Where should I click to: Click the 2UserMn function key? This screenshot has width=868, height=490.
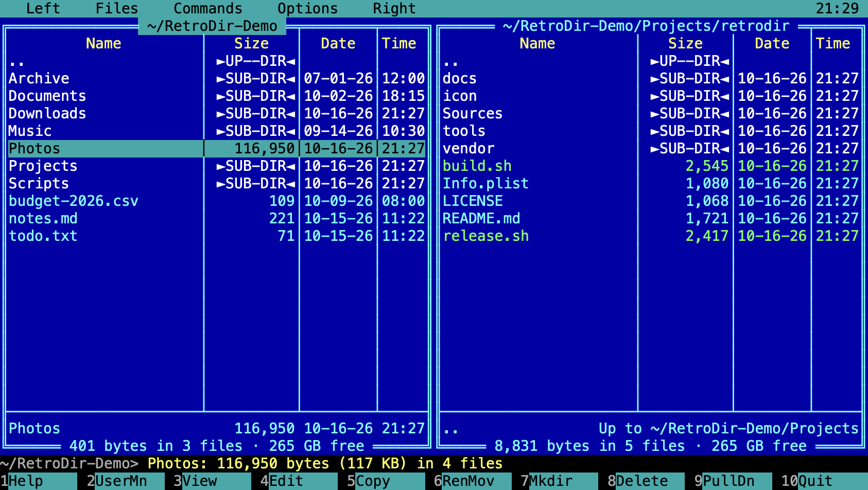(126, 481)
